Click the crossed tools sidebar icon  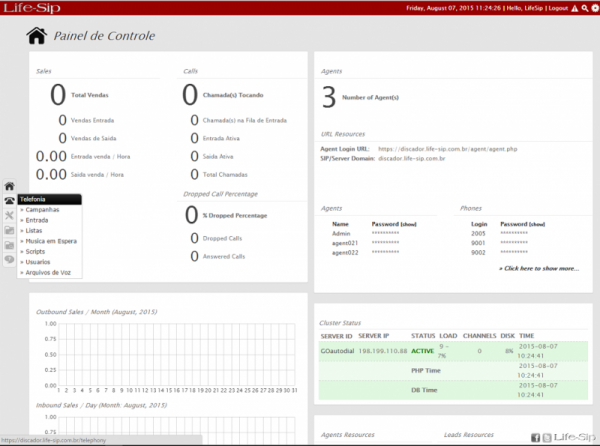tap(10, 215)
